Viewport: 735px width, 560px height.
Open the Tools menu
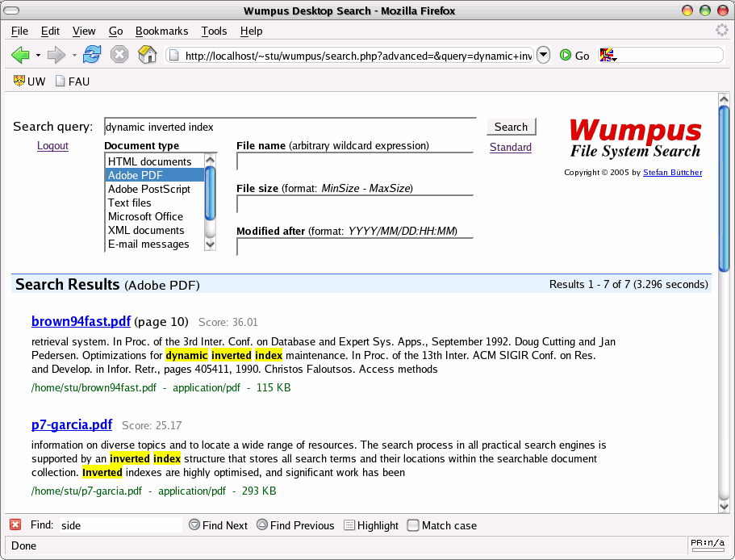[x=214, y=31]
